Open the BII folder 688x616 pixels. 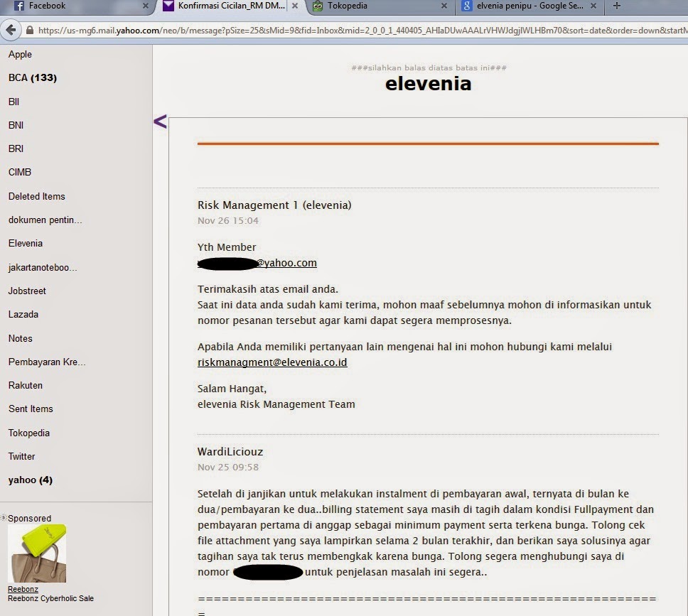coord(14,102)
